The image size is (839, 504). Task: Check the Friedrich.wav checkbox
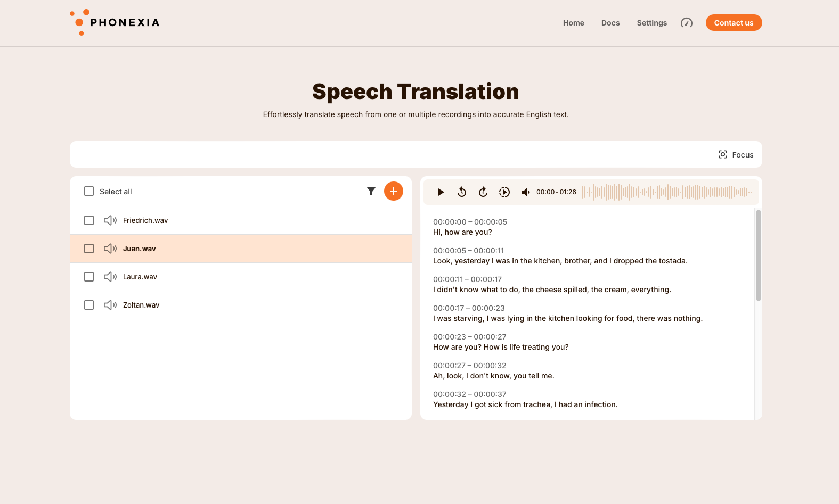[89, 220]
